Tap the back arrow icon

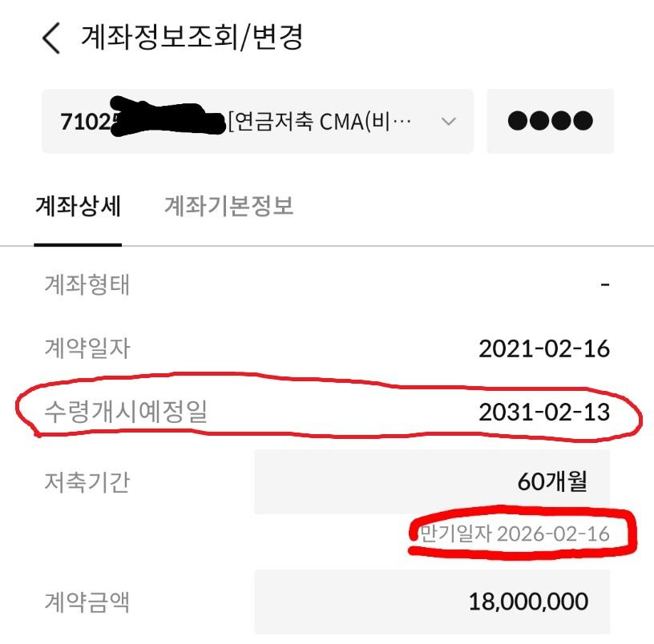coord(51,38)
